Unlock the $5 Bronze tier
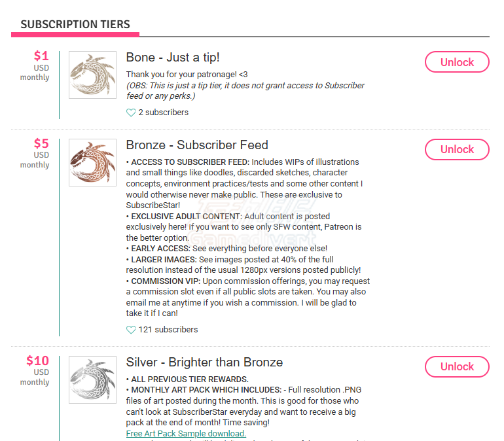The image size is (504, 441). [x=457, y=149]
